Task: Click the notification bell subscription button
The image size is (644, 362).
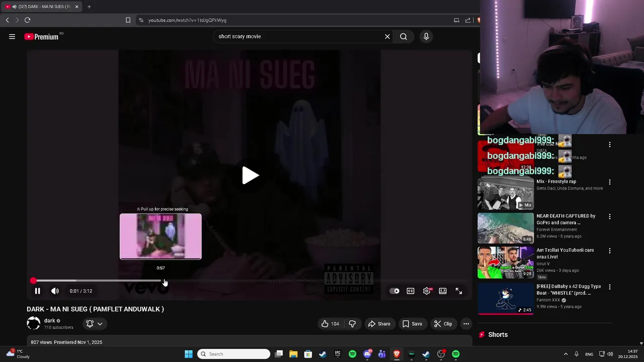Action: point(90,324)
